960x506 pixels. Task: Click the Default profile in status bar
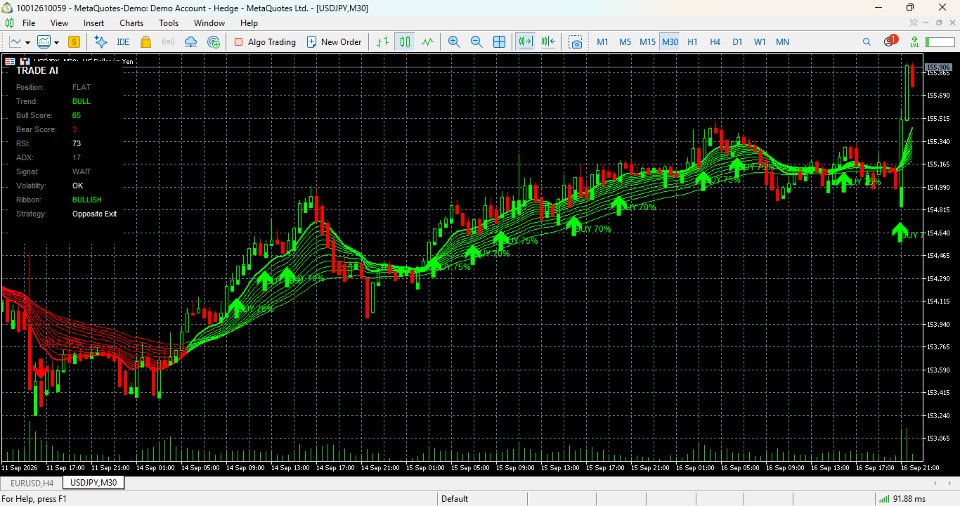click(455, 499)
